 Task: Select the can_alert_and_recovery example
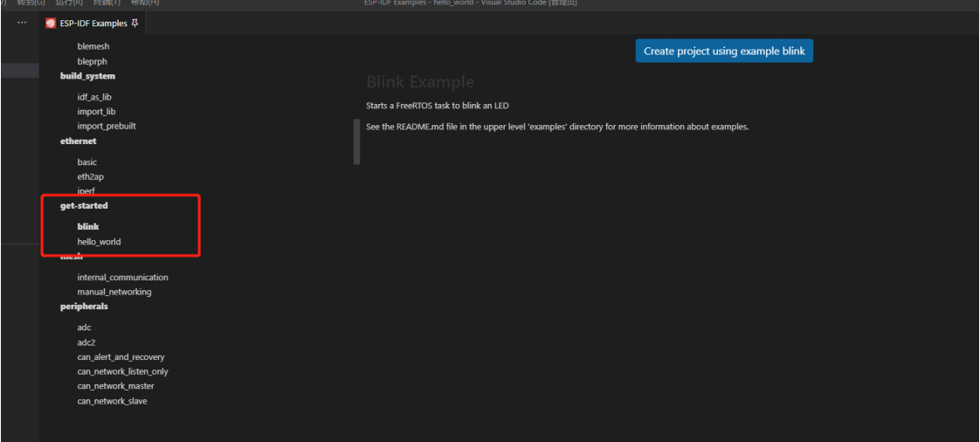pos(121,356)
